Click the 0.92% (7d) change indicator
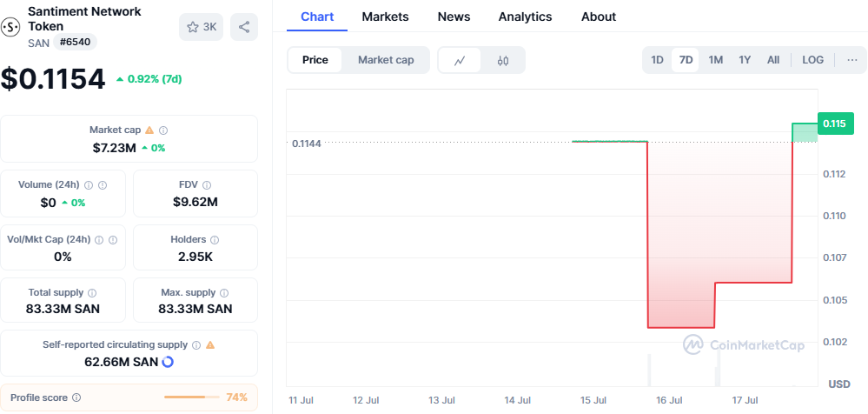The height and width of the screenshot is (414, 868). [x=149, y=78]
